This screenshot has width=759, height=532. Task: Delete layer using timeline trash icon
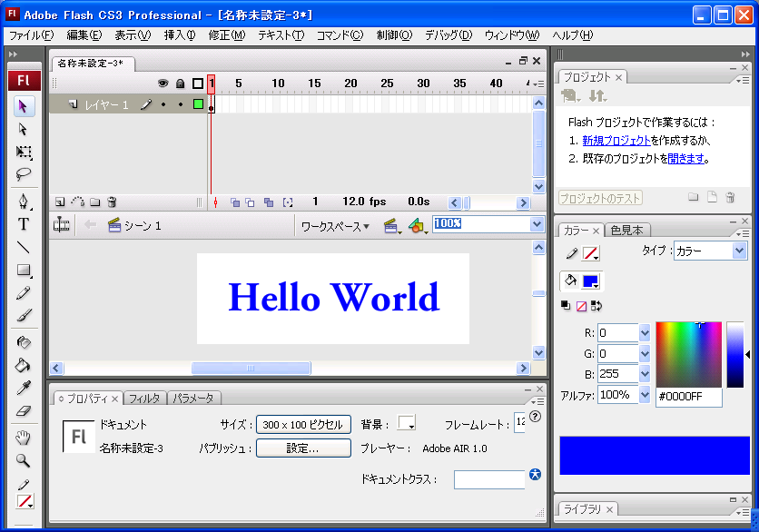coord(112,202)
